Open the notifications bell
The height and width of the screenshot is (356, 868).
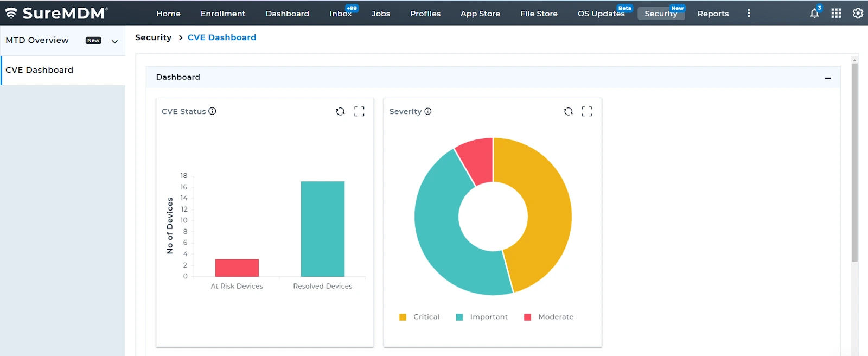point(814,14)
